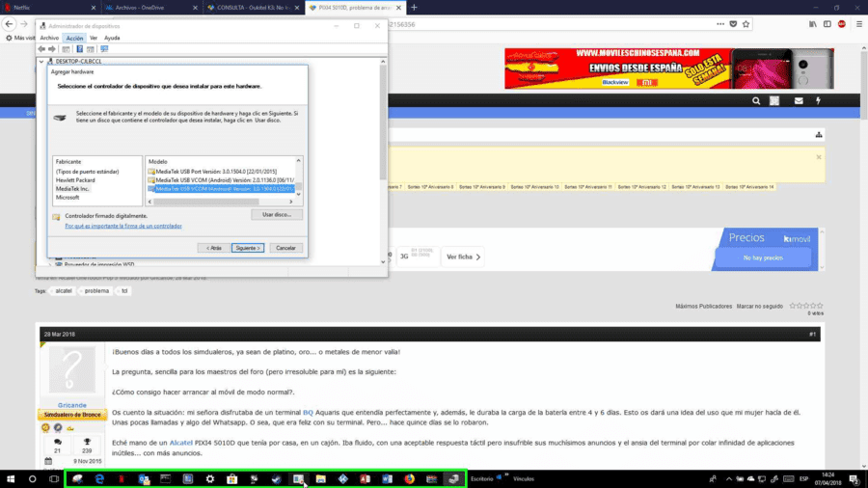The width and height of the screenshot is (868, 488).
Task: Click Firefox's back button
Action: [x=9, y=24]
